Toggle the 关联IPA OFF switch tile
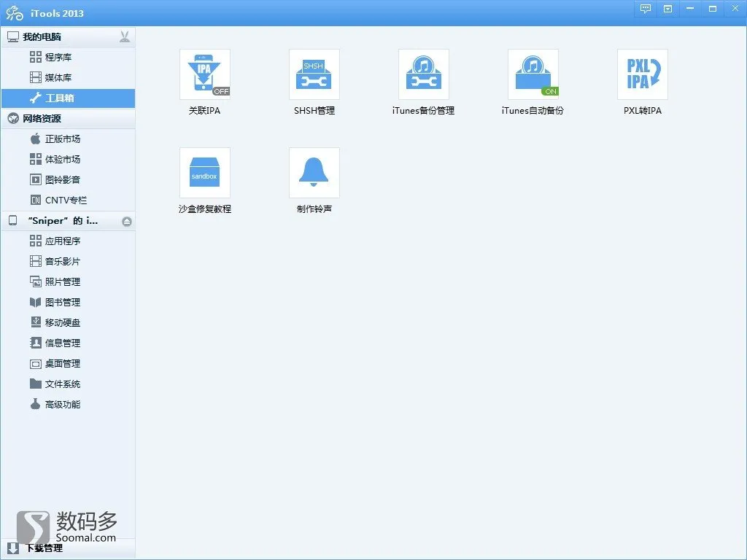This screenshot has height=560, width=747. tap(205, 74)
